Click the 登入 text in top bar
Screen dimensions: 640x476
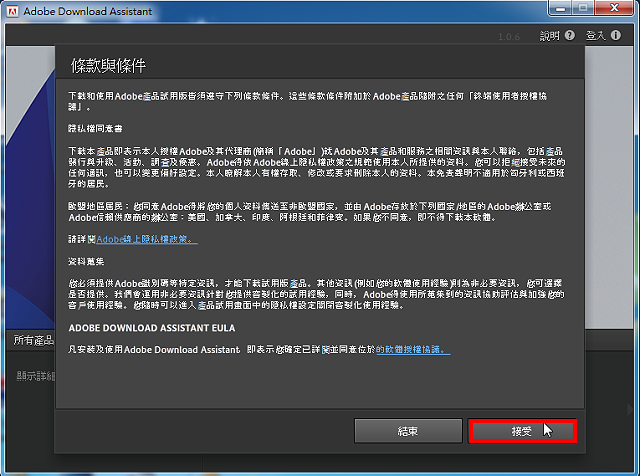(x=596, y=36)
